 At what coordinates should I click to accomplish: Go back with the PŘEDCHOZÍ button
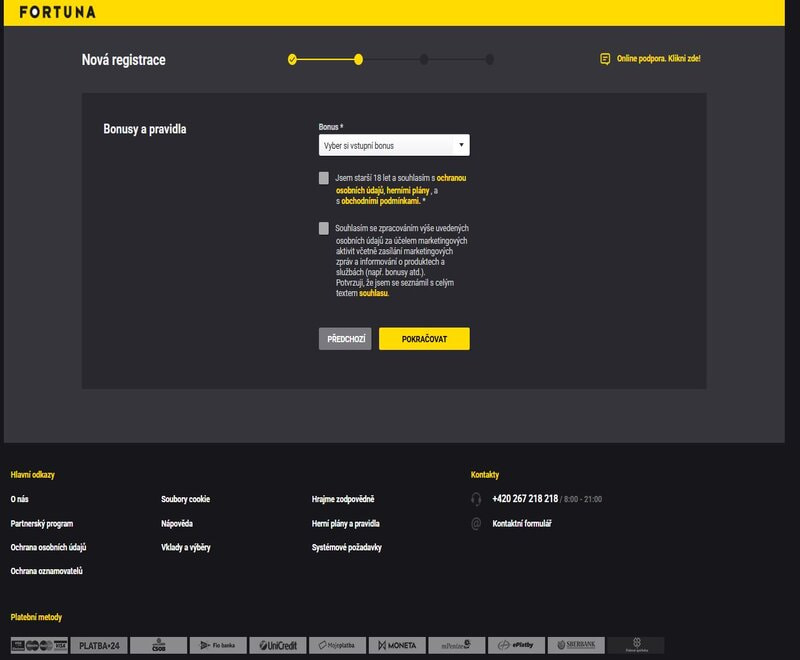tap(344, 339)
